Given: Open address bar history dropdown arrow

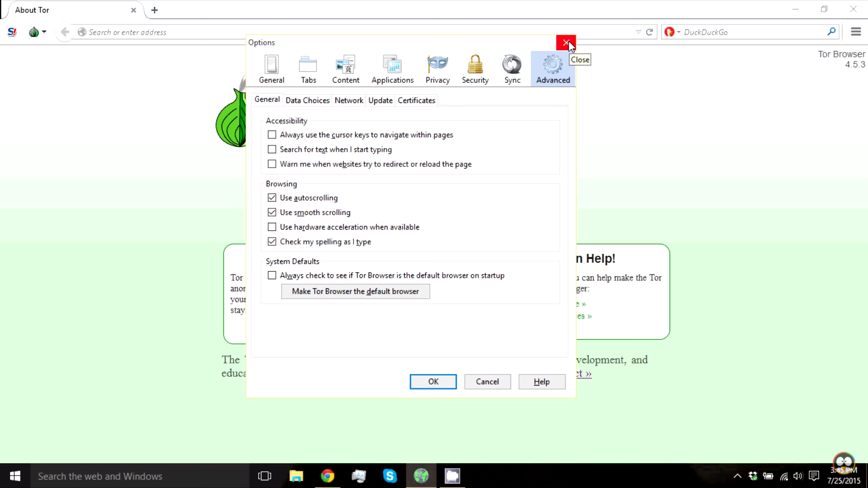Looking at the screenshot, I should click(x=638, y=32).
